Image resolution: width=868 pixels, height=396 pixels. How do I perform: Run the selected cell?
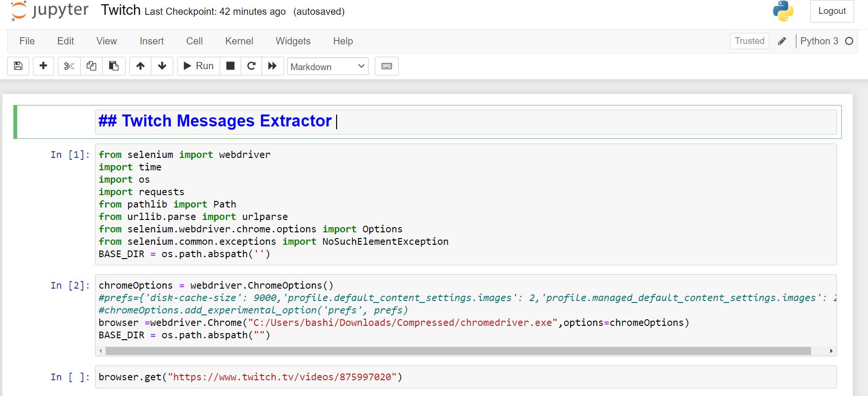[199, 66]
